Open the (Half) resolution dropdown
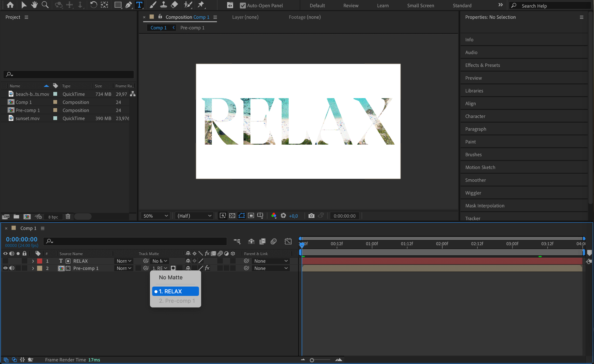Viewport: 594px width, 364px height. click(x=194, y=216)
